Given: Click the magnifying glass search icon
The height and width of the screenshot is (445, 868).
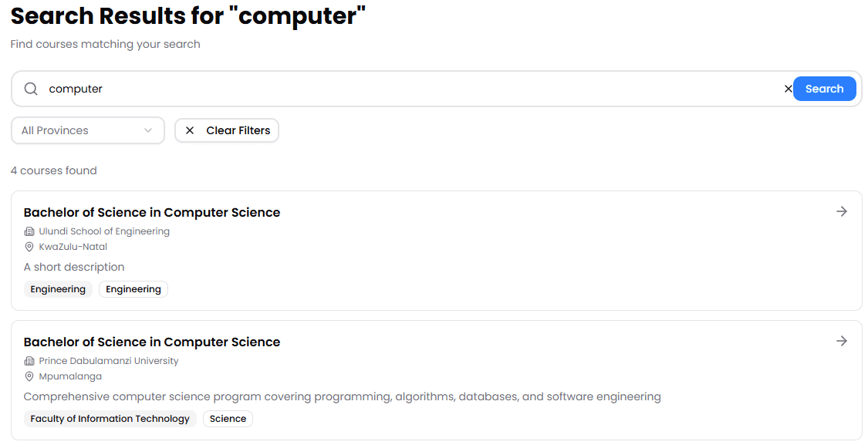Looking at the screenshot, I should (30, 88).
